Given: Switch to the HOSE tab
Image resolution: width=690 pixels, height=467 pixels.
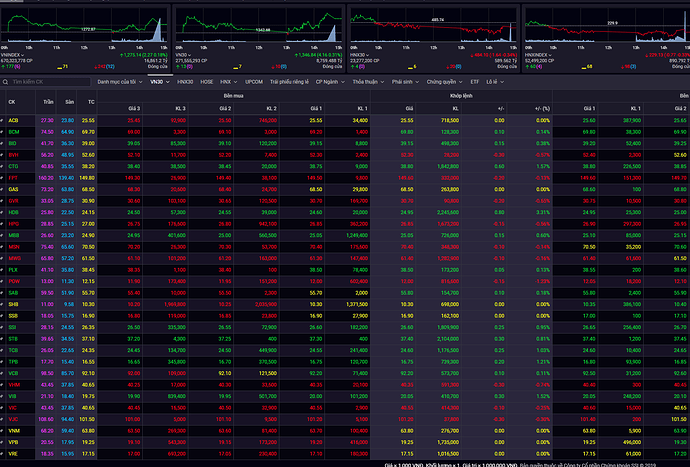Looking at the screenshot, I should 207,81.
